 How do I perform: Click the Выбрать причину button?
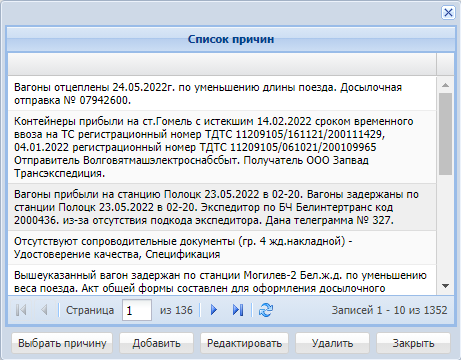[62, 343]
